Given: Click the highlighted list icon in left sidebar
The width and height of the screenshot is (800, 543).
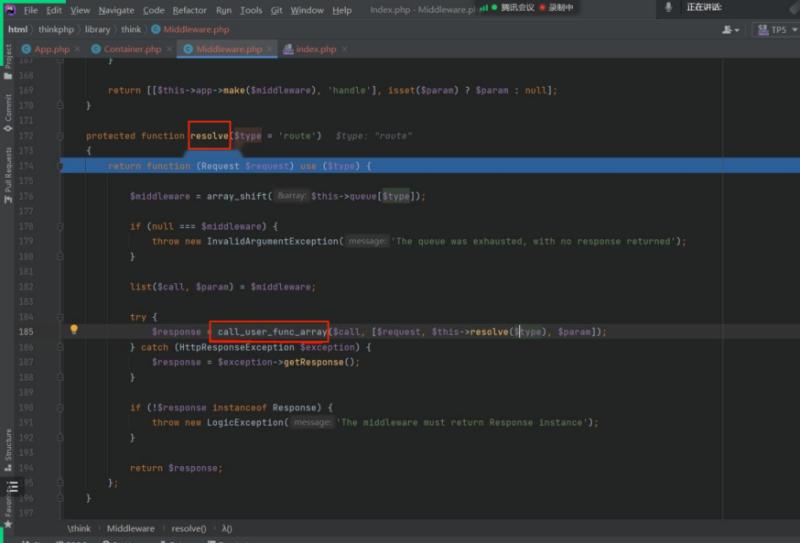Looking at the screenshot, I should pos(12,486).
